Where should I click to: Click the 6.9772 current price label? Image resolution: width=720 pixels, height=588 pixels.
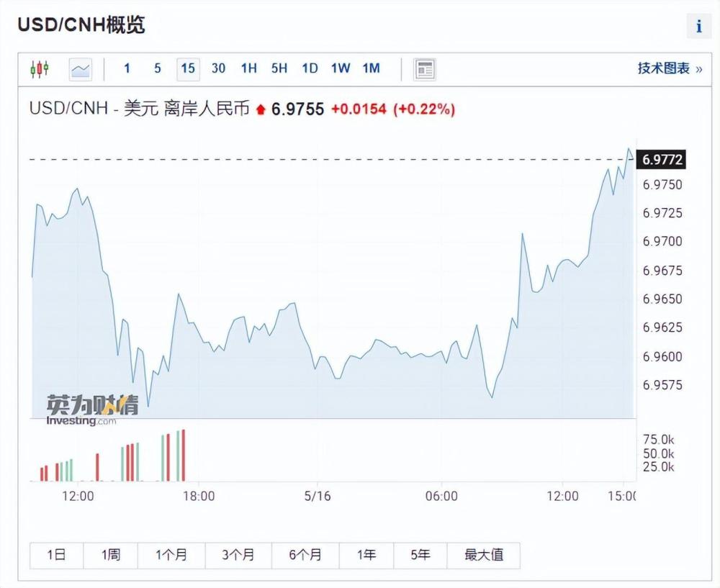tap(661, 159)
